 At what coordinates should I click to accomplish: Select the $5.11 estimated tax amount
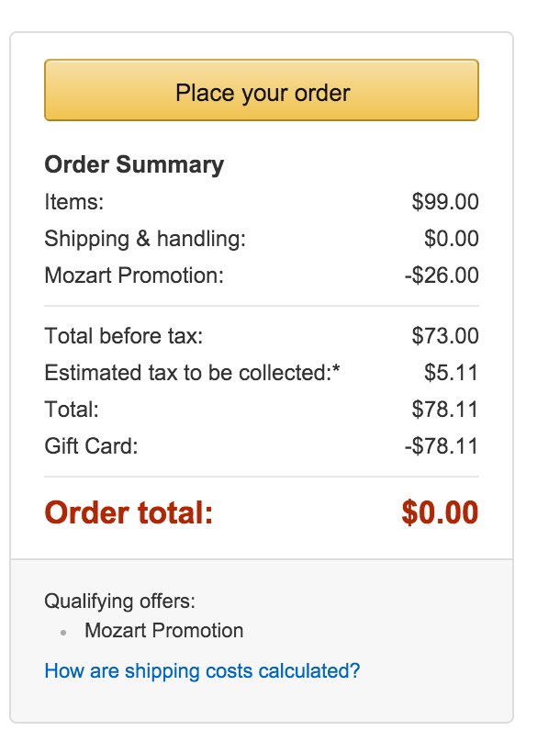(x=451, y=373)
